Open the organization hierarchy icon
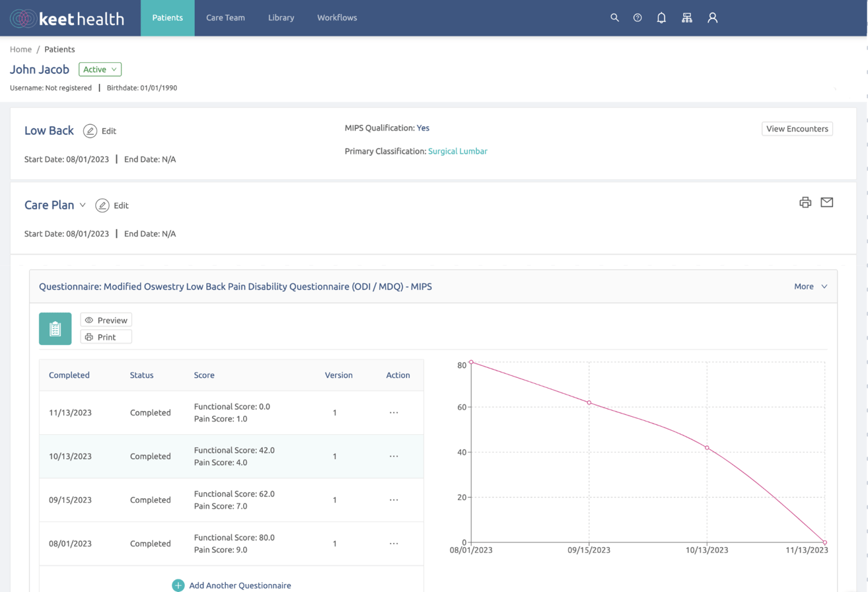 point(686,18)
